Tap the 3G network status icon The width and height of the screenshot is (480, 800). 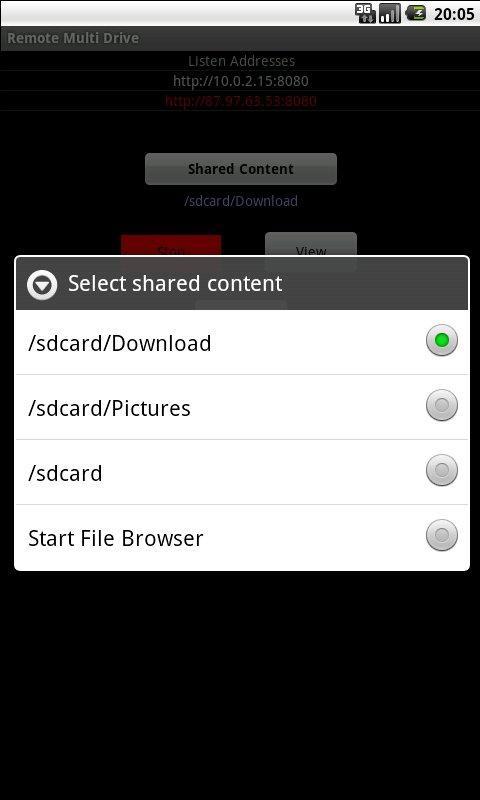pos(365,13)
